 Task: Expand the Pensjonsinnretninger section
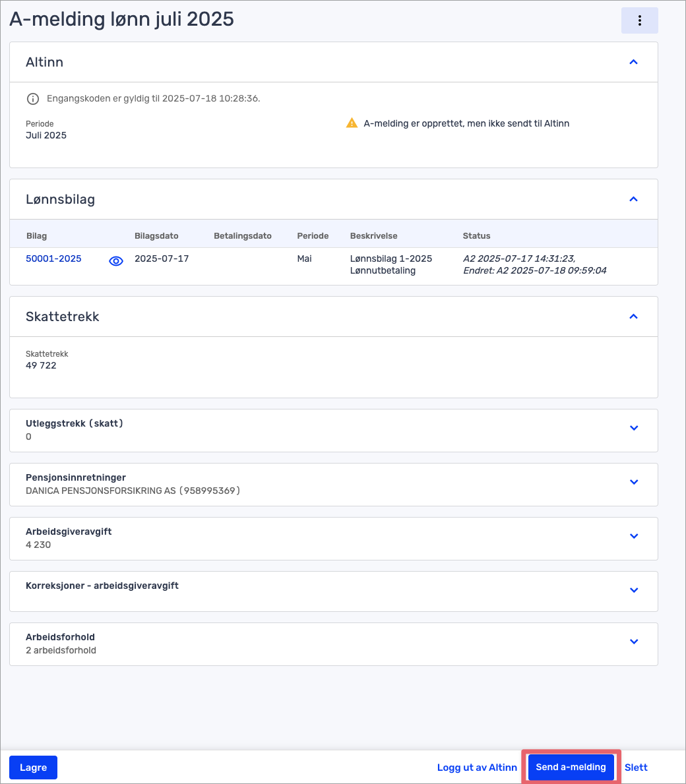tap(634, 482)
